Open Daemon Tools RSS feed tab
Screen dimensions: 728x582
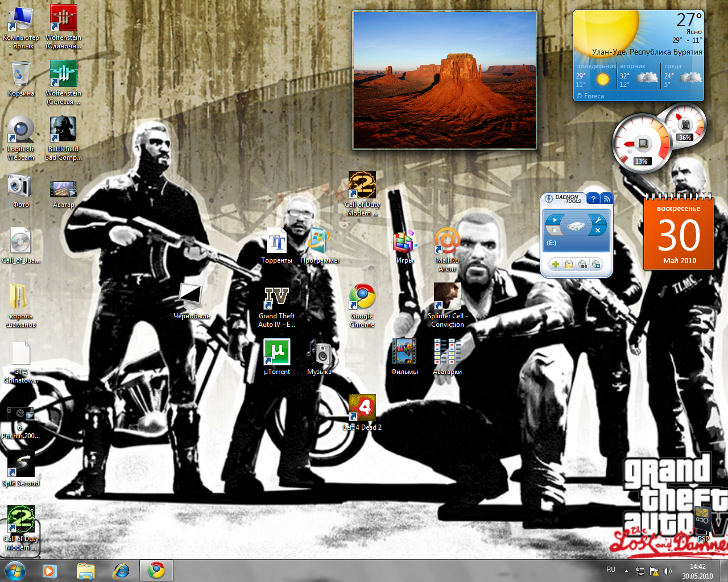point(606,198)
